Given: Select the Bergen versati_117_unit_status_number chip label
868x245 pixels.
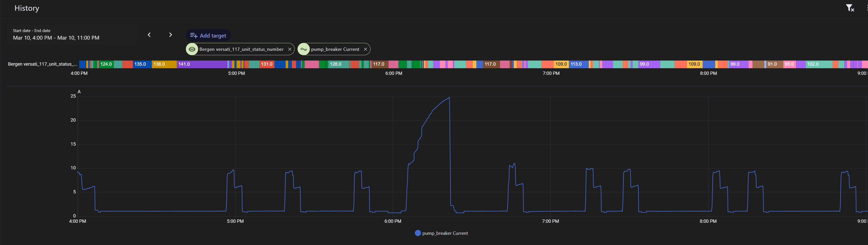Looking at the screenshot, I should tap(241, 49).
